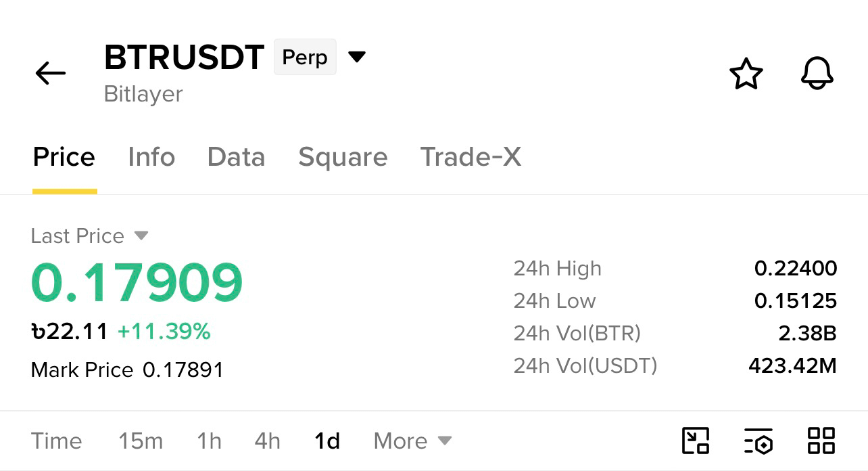Screen dimensions: 868x471
Task: Select the 4h chart interval
Action: 267,441
